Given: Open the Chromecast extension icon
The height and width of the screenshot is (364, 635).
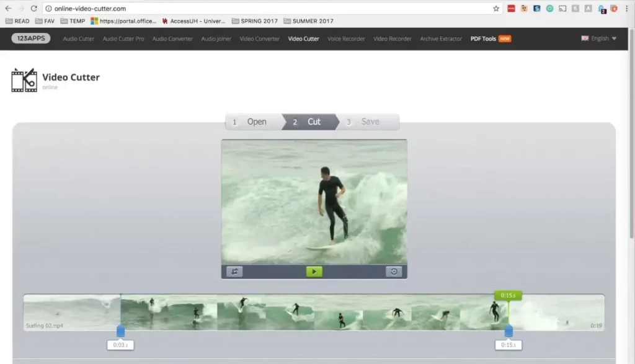Looking at the screenshot, I should point(562,9).
